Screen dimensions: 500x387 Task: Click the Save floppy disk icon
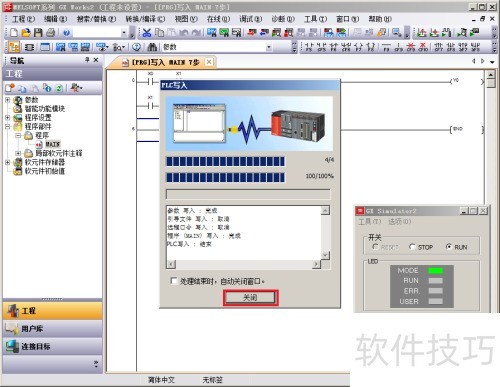pyautogui.click(x=38, y=32)
